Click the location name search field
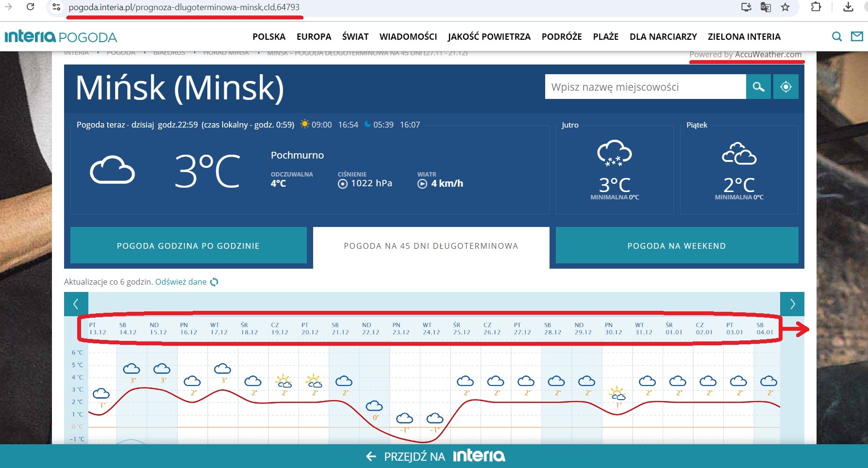The width and height of the screenshot is (868, 468). 645,87
